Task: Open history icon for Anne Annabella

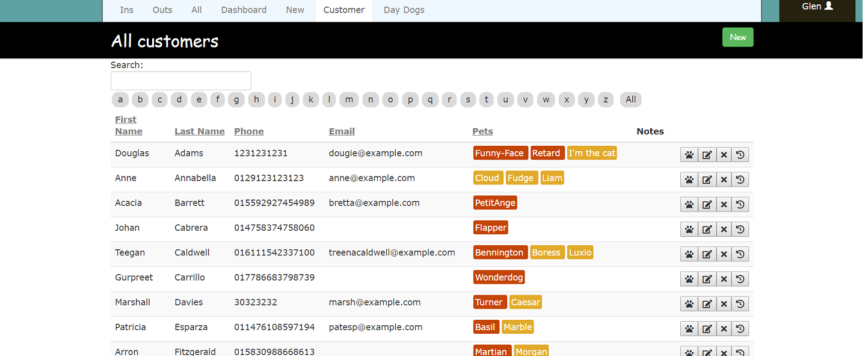Action: click(x=740, y=180)
